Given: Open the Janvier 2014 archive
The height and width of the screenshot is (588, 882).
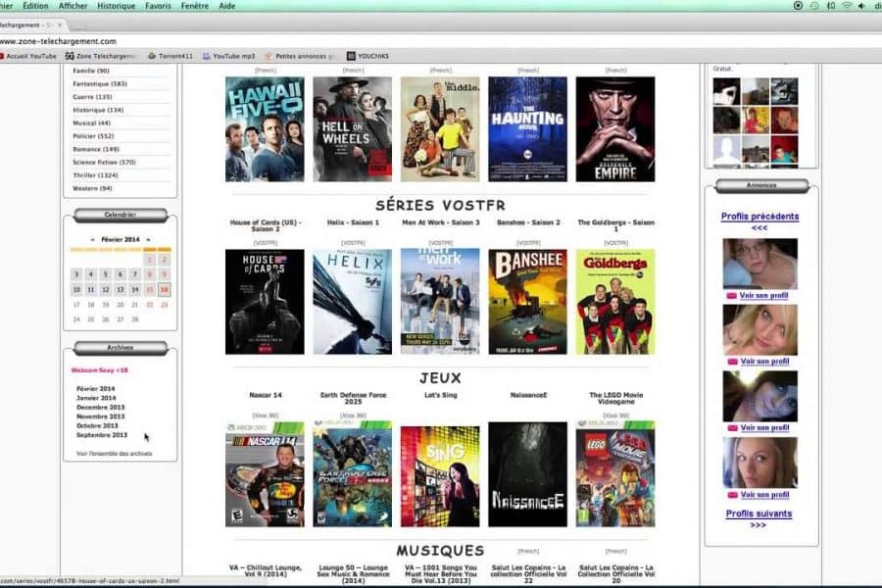Looking at the screenshot, I should [x=96, y=398].
